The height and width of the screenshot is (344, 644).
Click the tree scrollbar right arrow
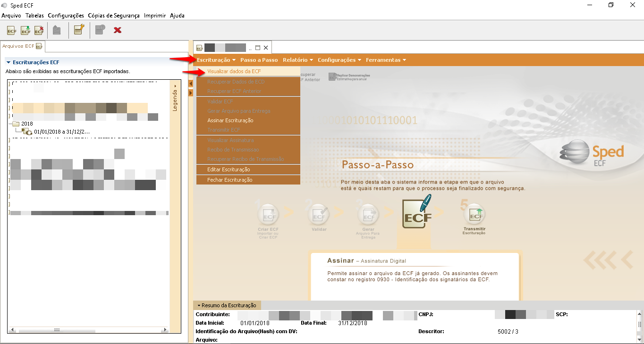(165, 330)
